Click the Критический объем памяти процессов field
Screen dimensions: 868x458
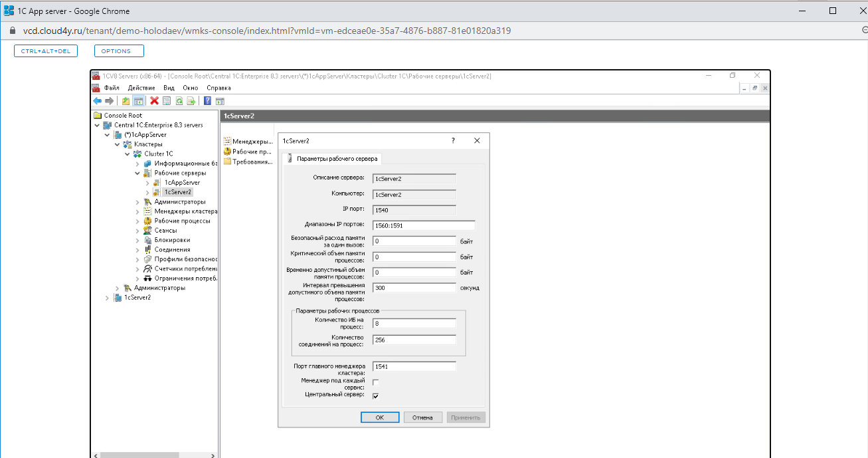(x=414, y=257)
